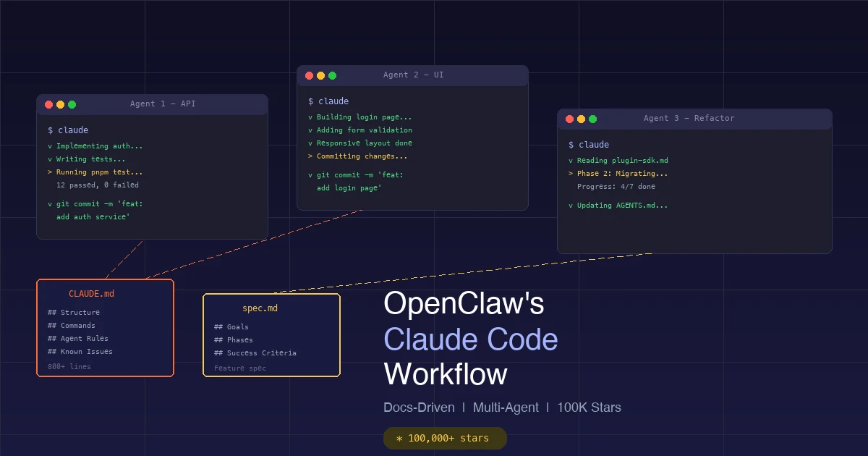
Task: Toggle the 'Reading plugin-sdk.md' checkmark
Action: coord(620,160)
